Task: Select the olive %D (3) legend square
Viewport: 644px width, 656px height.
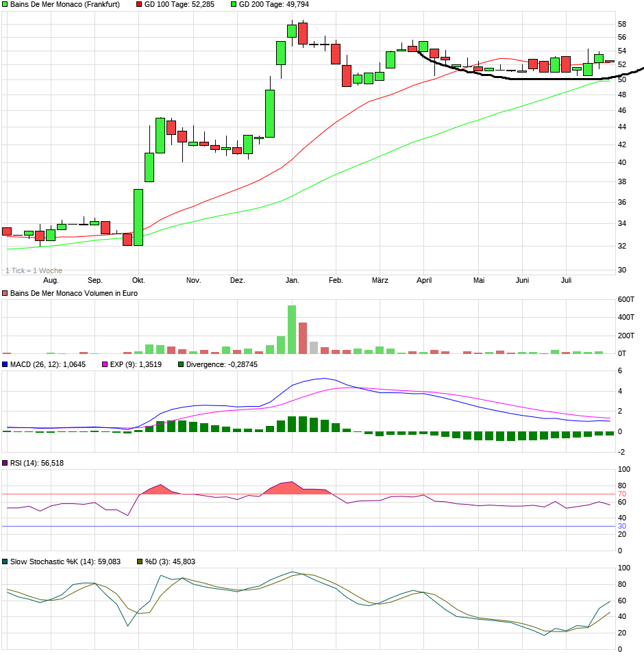Action: [140, 562]
